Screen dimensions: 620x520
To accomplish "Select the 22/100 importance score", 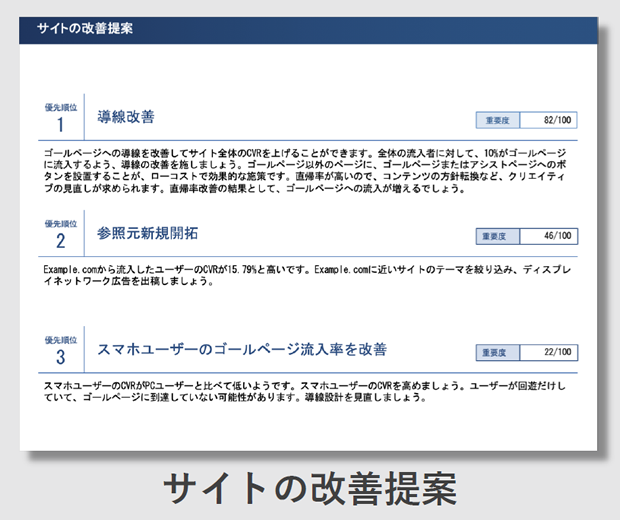I will (x=551, y=353).
